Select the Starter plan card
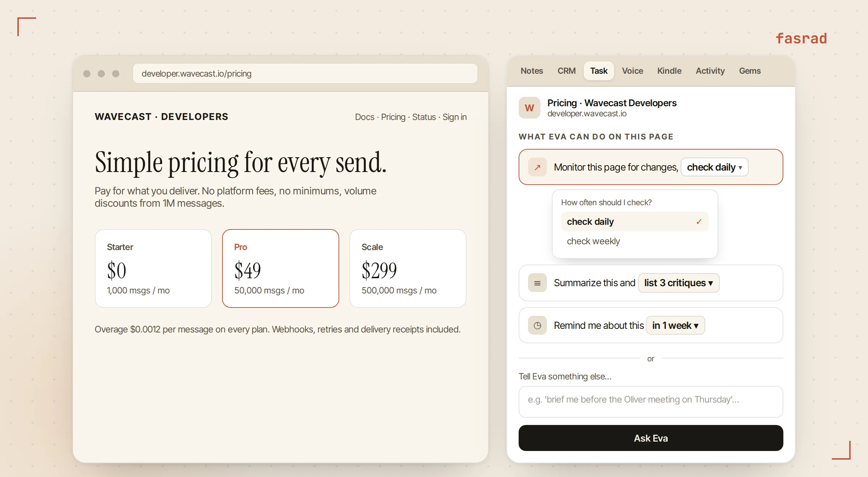The width and height of the screenshot is (868, 477). click(x=153, y=268)
